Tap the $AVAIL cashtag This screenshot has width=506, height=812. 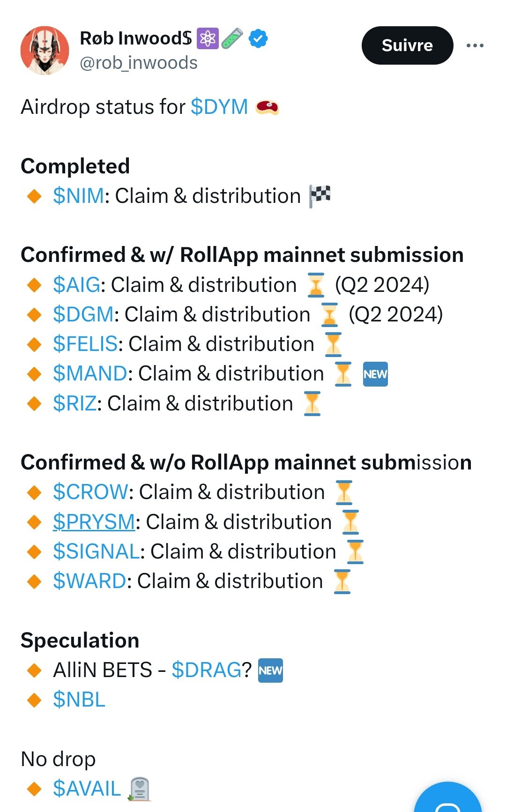tap(87, 789)
